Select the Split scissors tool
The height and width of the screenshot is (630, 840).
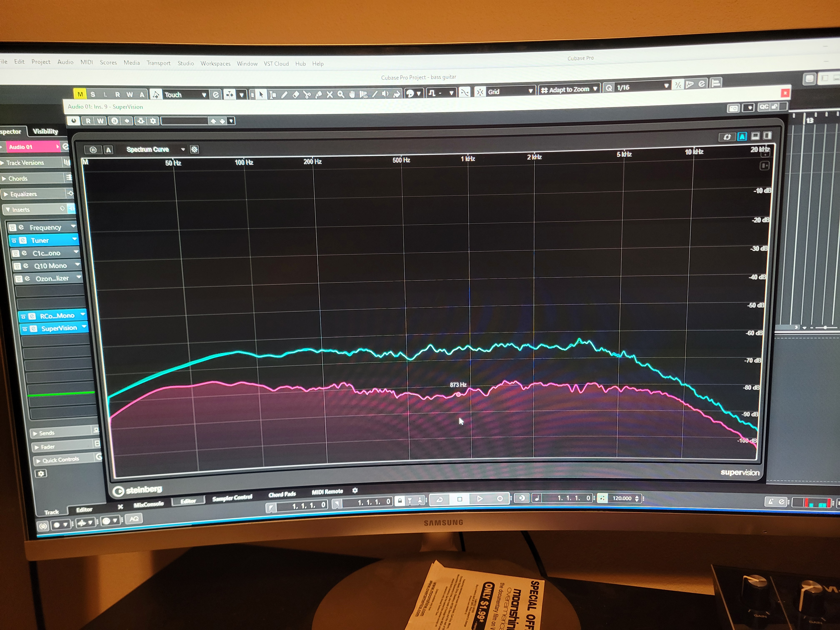pos(307,94)
